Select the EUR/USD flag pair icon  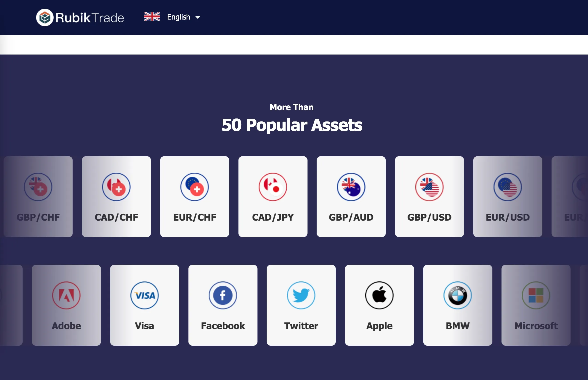point(508,187)
